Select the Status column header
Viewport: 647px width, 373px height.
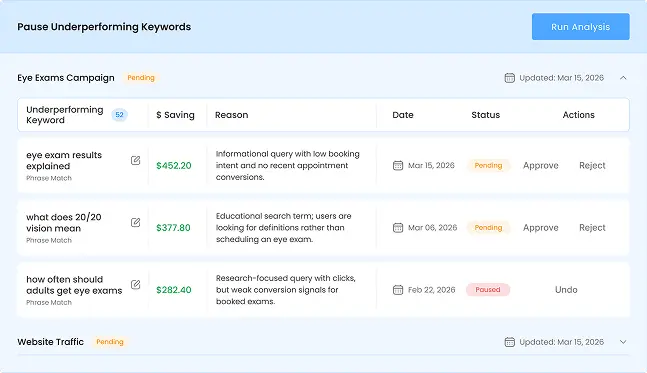coord(486,115)
